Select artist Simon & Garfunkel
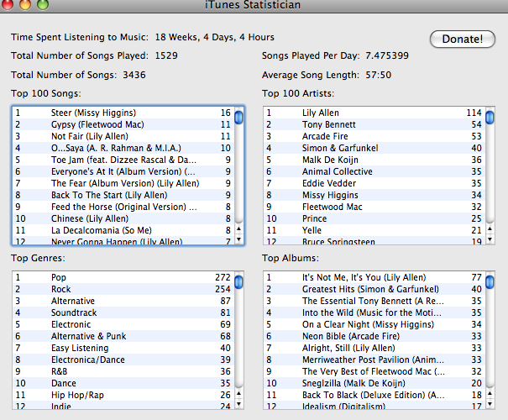508x420 pixels. 374,148
